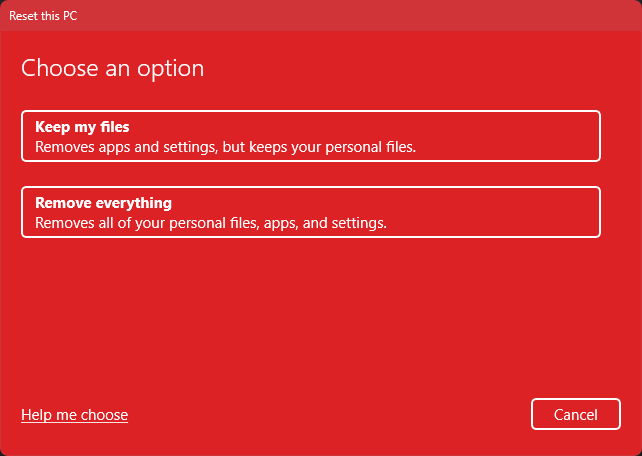Choose the Remove everything option
This screenshot has height=456, width=642.
click(310, 212)
